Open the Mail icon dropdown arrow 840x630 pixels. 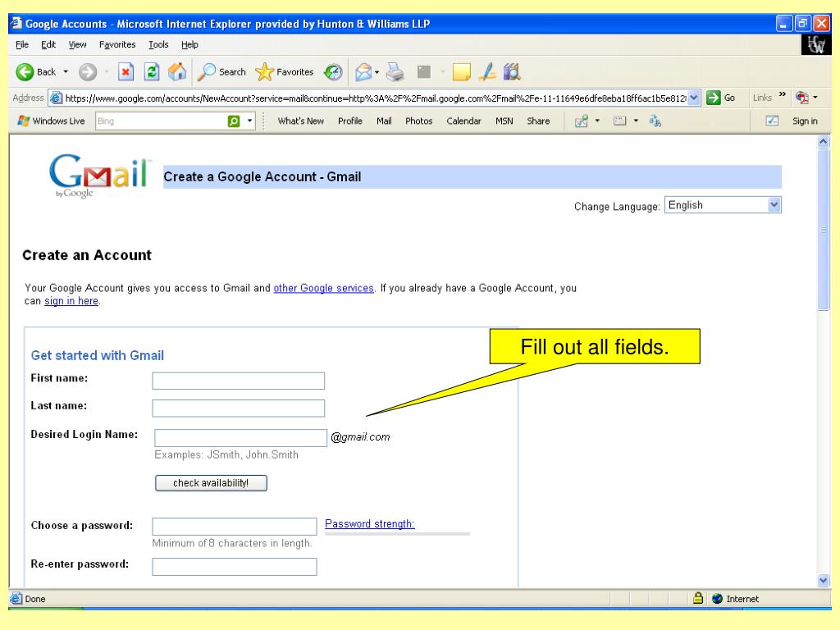[x=377, y=72]
